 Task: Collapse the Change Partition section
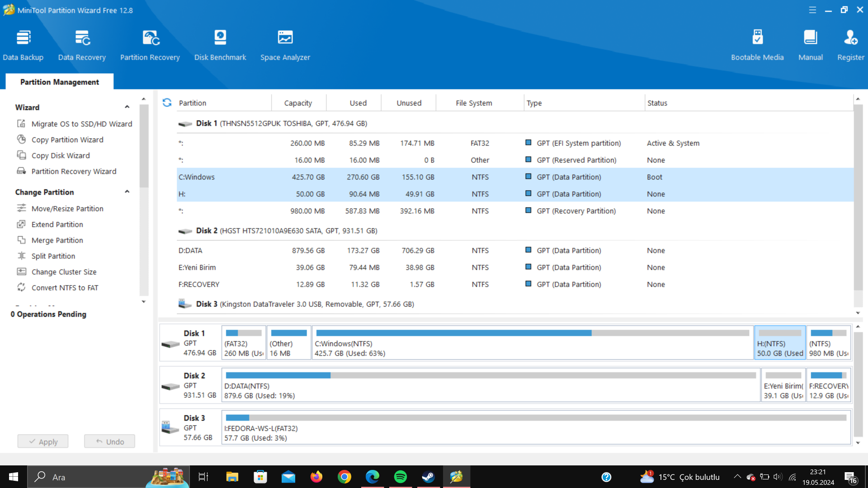pos(127,192)
